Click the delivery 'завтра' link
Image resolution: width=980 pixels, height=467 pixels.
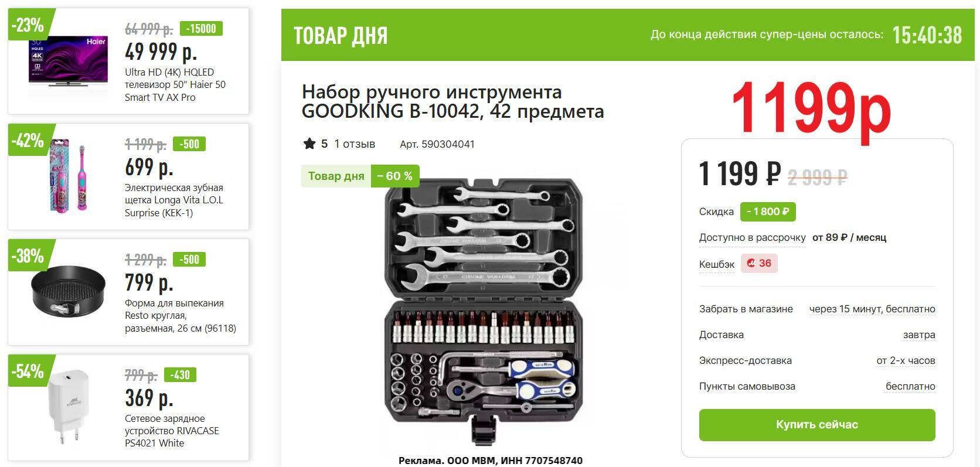coord(918,335)
